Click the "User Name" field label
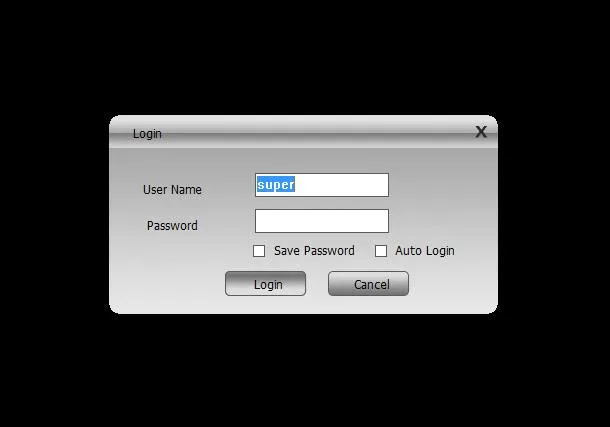 click(x=172, y=189)
